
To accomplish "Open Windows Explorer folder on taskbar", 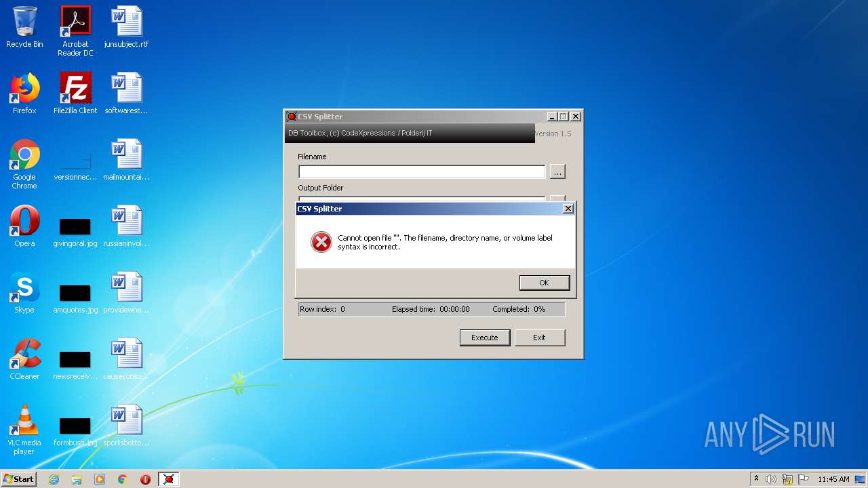I will tap(77, 479).
